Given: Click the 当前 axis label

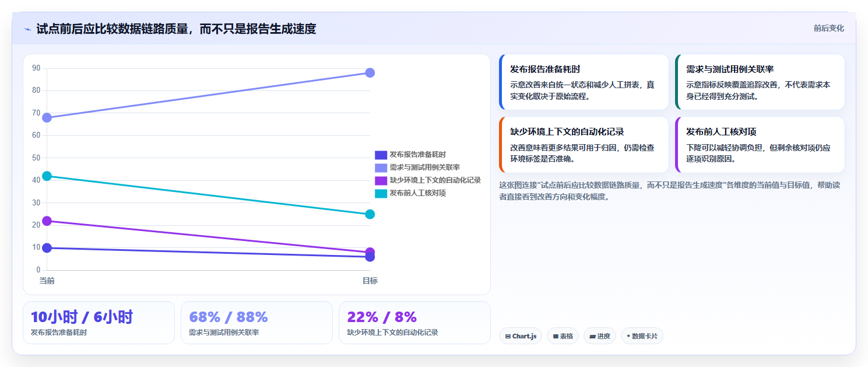Looking at the screenshot, I should pos(47,281).
